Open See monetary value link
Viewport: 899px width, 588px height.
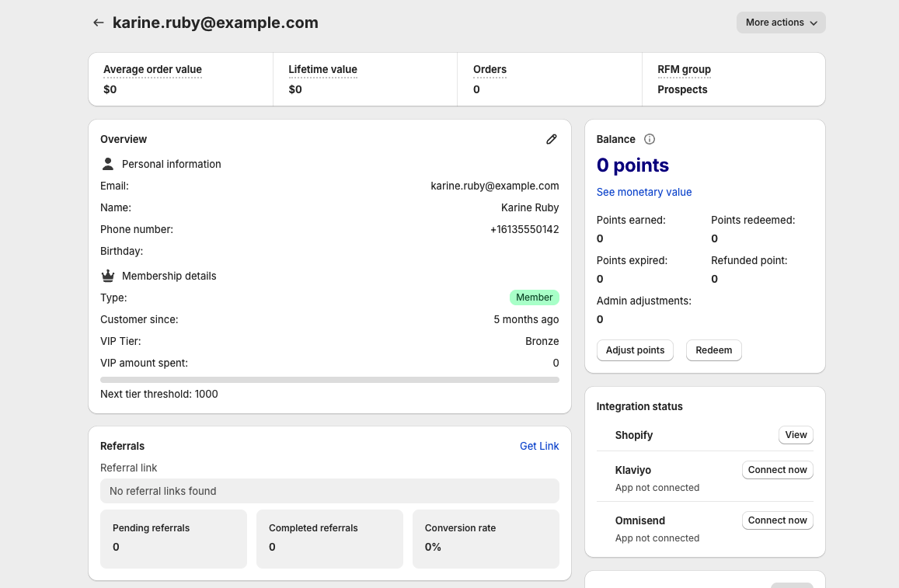(x=643, y=192)
